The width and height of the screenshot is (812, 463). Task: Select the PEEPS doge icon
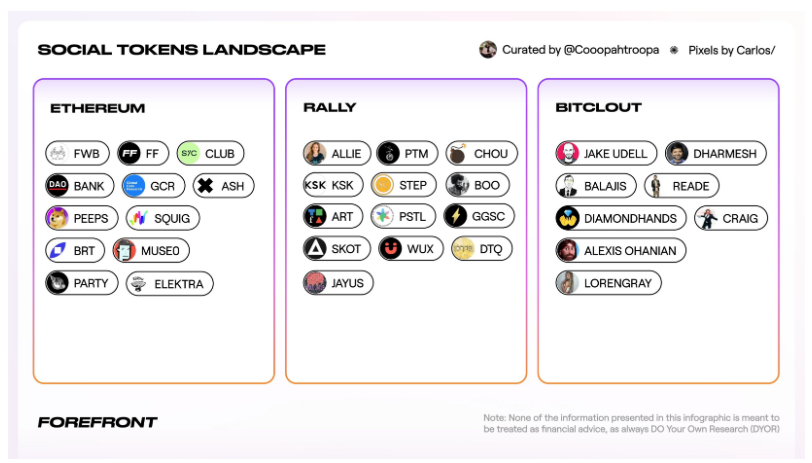point(57,218)
